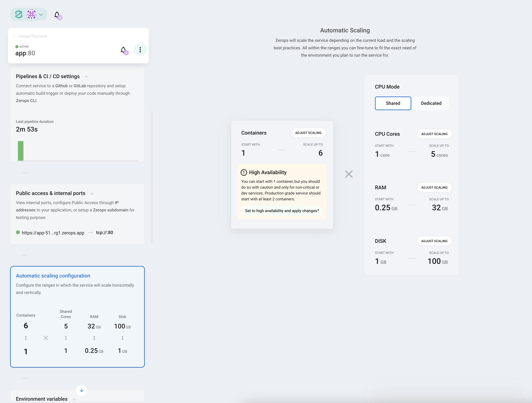
Task: Open the three-dot service menu
Action: [x=140, y=50]
